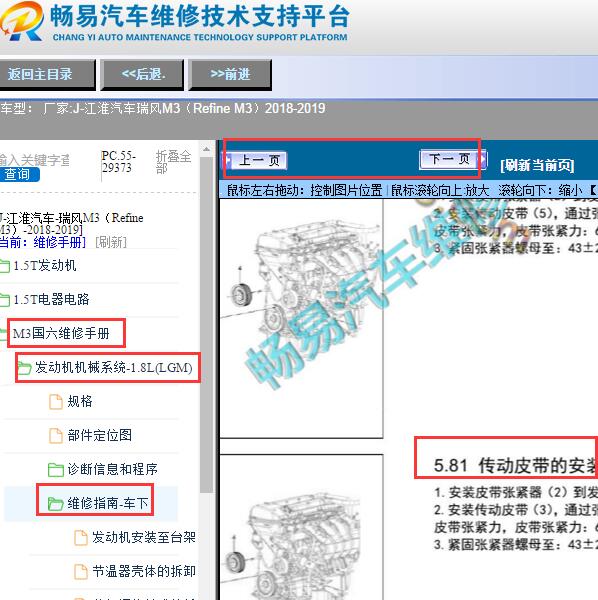Click the folder icon beside 1.5T发动机
The image size is (598, 600).
5,266
